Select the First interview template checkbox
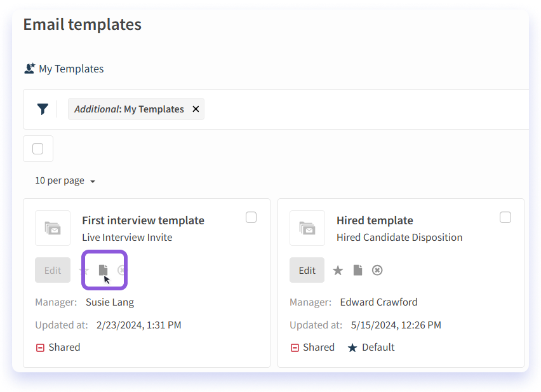The height and width of the screenshot is (392, 541). point(251,217)
